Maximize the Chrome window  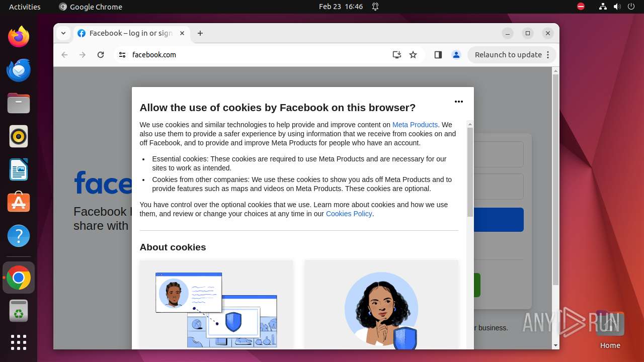[x=527, y=33]
